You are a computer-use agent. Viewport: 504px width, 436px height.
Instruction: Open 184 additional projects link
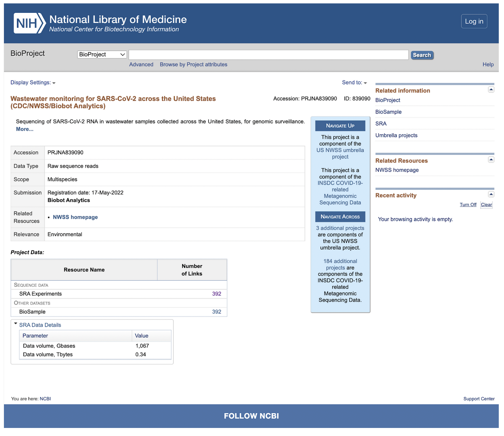click(x=340, y=264)
